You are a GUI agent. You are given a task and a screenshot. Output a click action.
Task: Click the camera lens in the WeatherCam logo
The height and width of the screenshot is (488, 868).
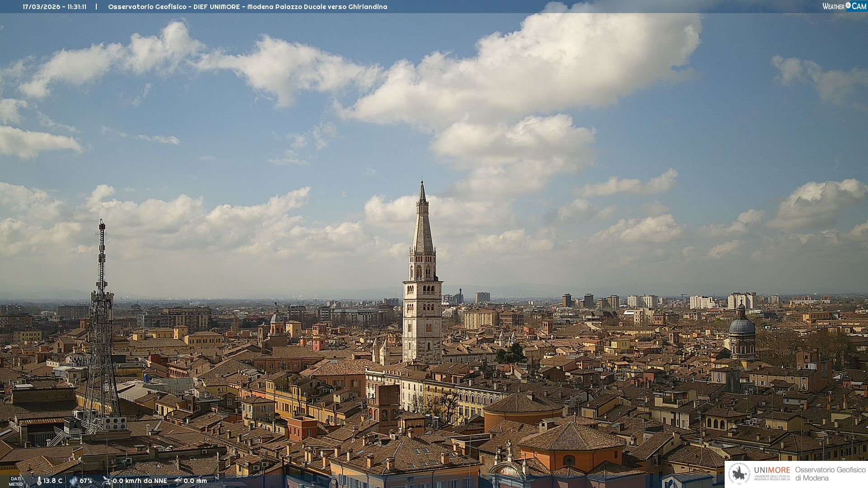tap(848, 5)
